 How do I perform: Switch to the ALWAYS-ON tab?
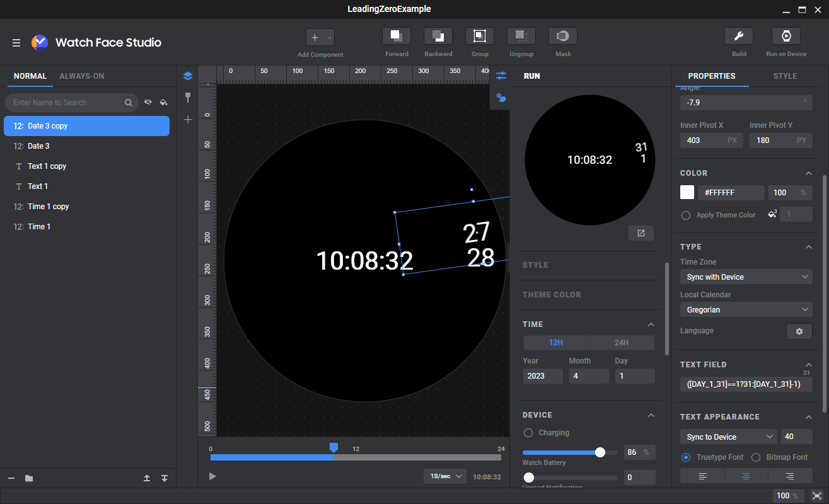tap(81, 76)
